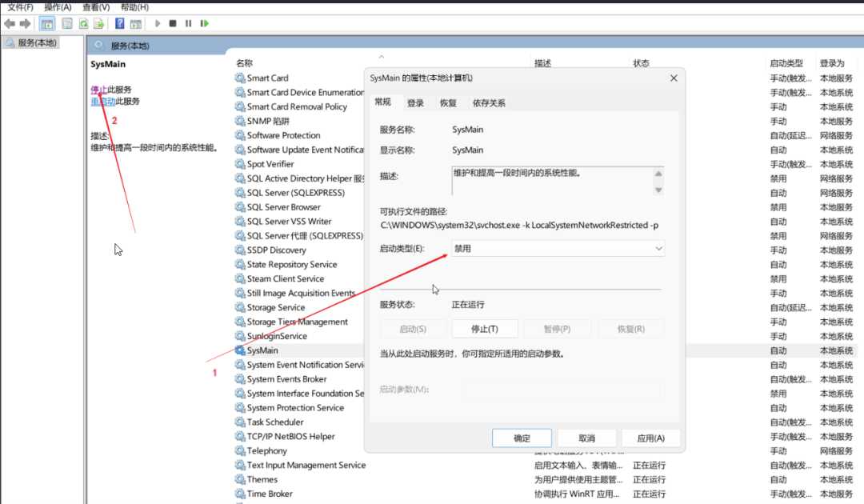Select the Task Scheduler service row
The image size is (864, 504).
pyautogui.click(x=275, y=422)
